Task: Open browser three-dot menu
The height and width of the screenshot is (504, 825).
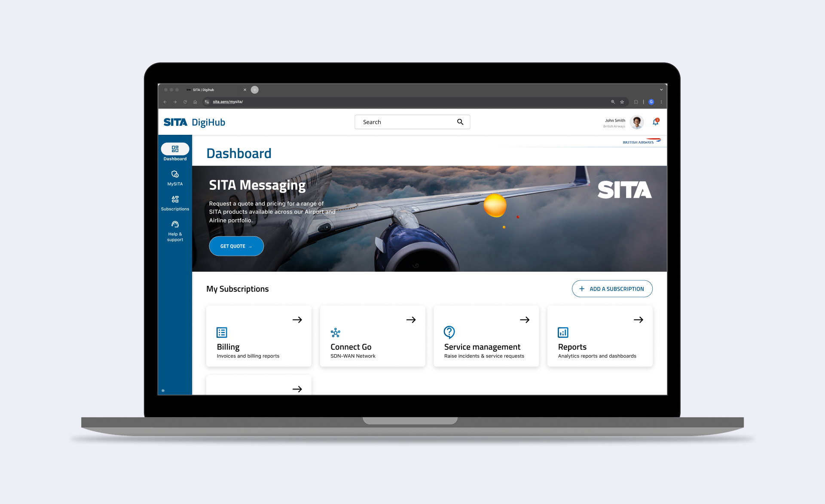Action: pos(661,102)
